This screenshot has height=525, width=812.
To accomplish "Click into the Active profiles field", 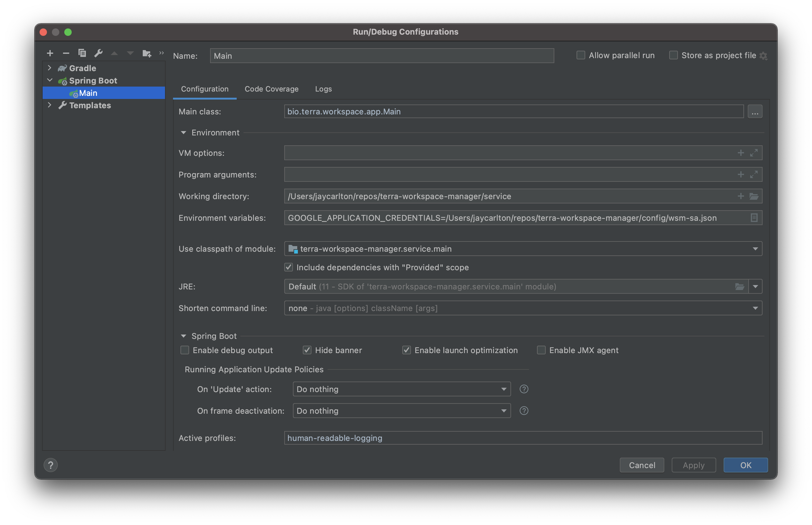I will click(523, 438).
